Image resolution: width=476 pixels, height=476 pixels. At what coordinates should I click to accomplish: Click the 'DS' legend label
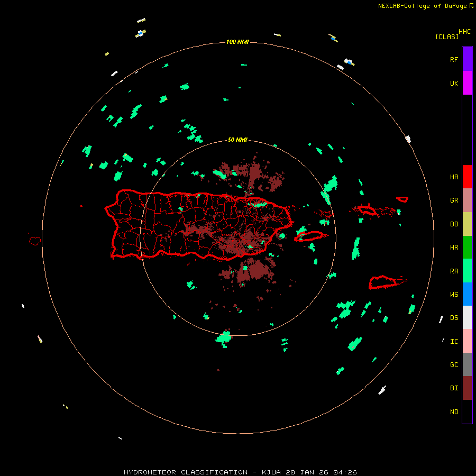coord(454,318)
